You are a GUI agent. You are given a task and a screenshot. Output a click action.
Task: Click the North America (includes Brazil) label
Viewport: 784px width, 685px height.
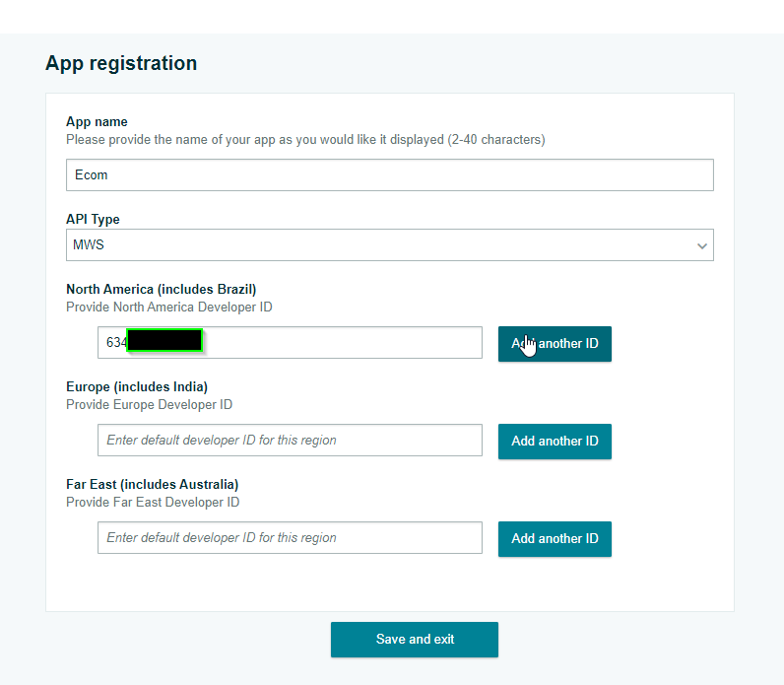161,289
